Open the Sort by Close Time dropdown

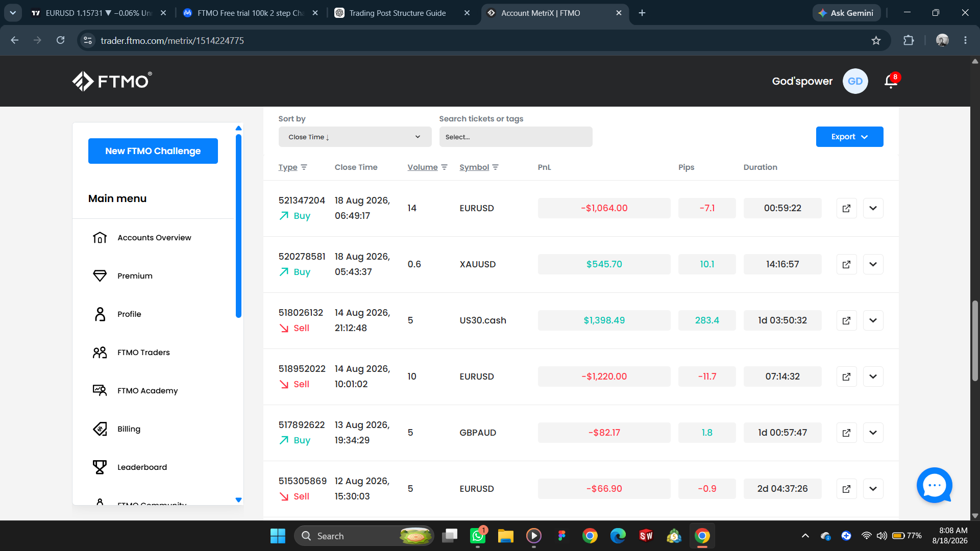pos(355,137)
